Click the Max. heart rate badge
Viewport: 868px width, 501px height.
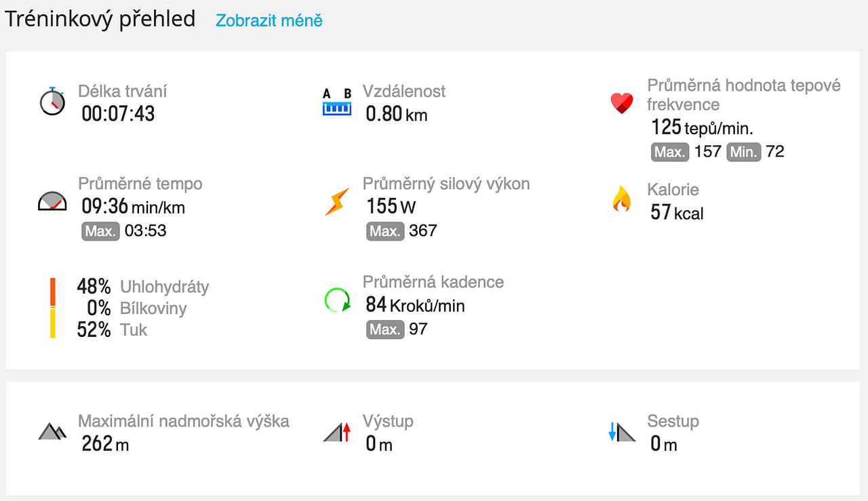click(670, 152)
